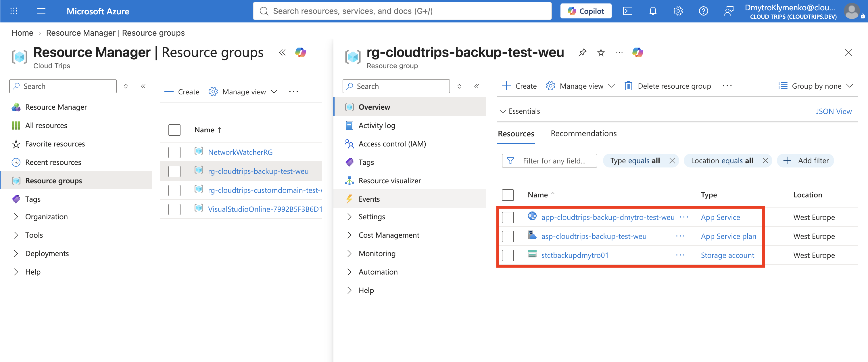Collapse the Resource Manager blade with double chevron
This screenshot has height=362, width=868.
(282, 52)
